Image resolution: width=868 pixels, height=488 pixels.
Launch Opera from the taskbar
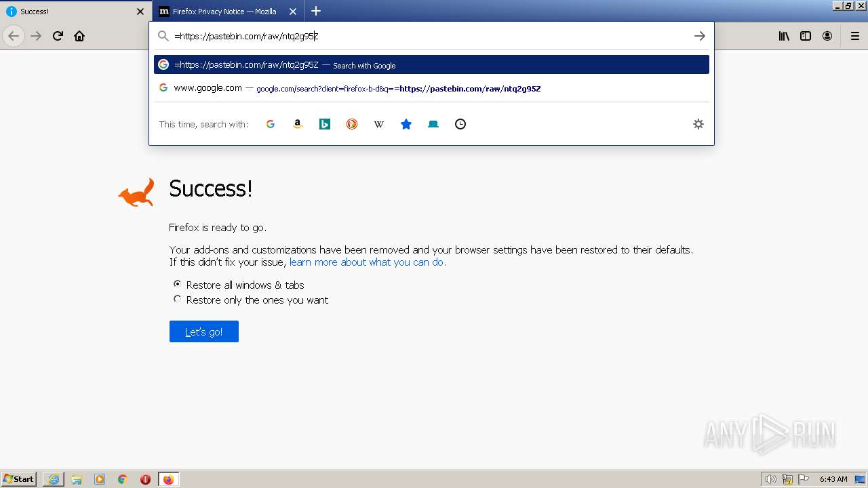click(x=145, y=479)
